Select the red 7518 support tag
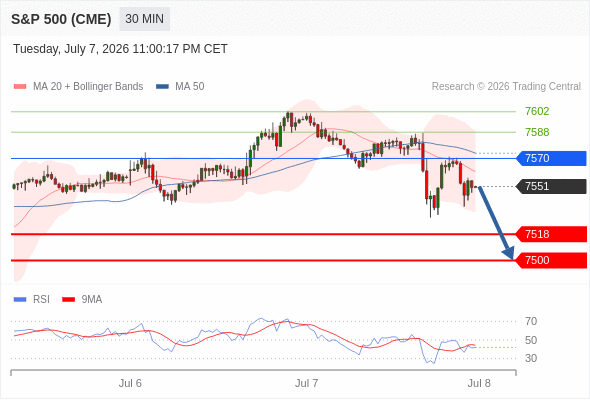Image resolution: width=590 pixels, height=400 pixels. pyautogui.click(x=551, y=234)
